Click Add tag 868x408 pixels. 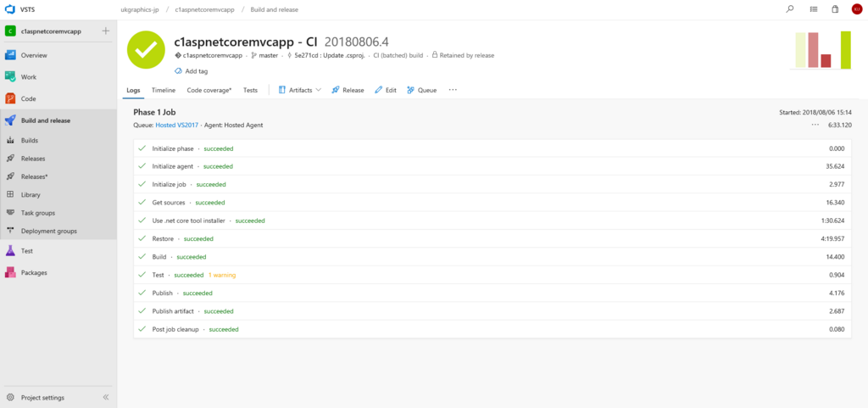click(191, 71)
